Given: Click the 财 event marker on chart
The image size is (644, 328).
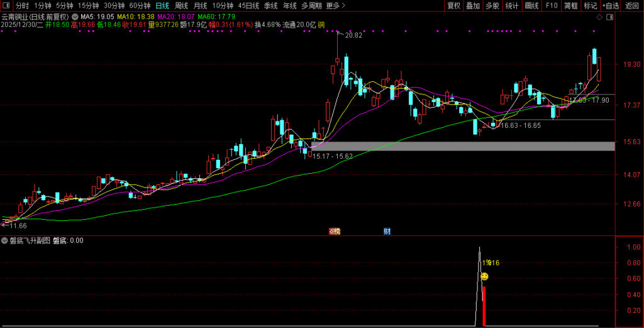Looking at the screenshot, I should pyautogui.click(x=387, y=231).
